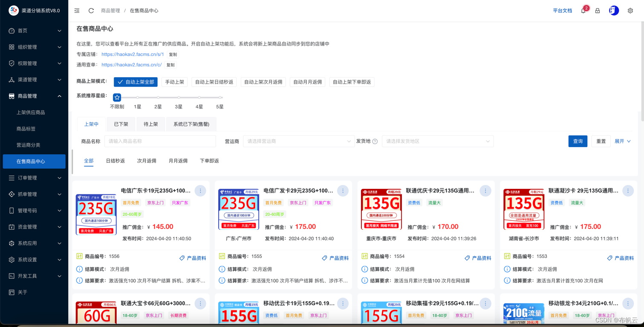Open more options for 联通大宝卡66元 card
The height and width of the screenshot is (327, 644).
(200, 304)
